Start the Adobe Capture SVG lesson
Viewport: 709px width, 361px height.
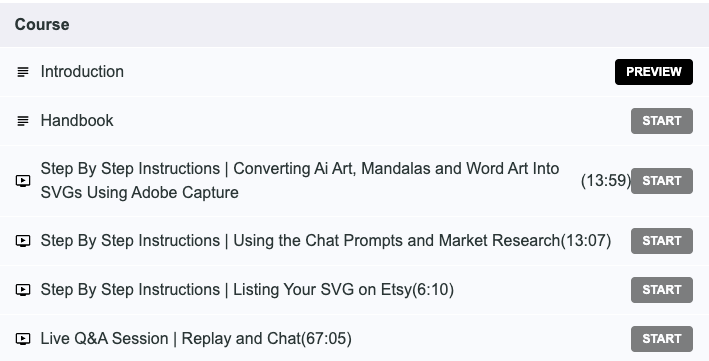click(662, 181)
